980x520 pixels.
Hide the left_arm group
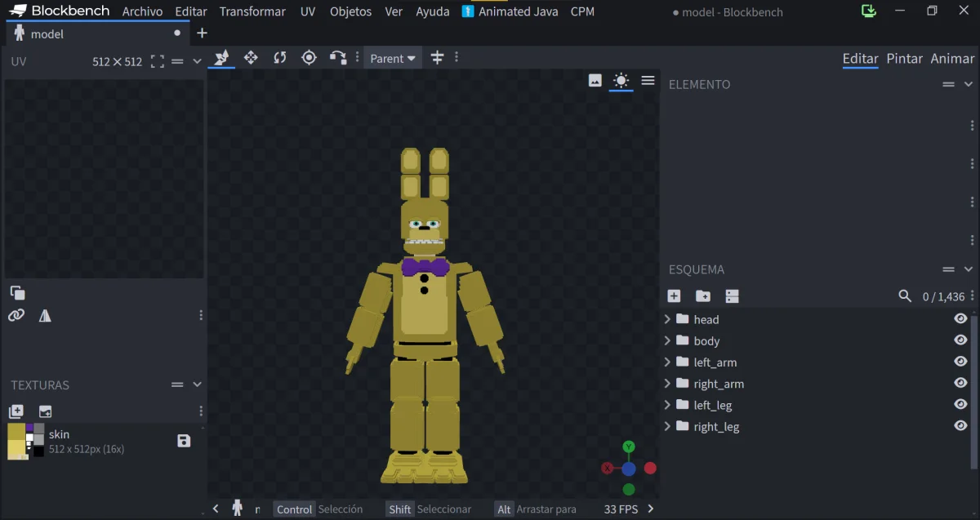[960, 362]
